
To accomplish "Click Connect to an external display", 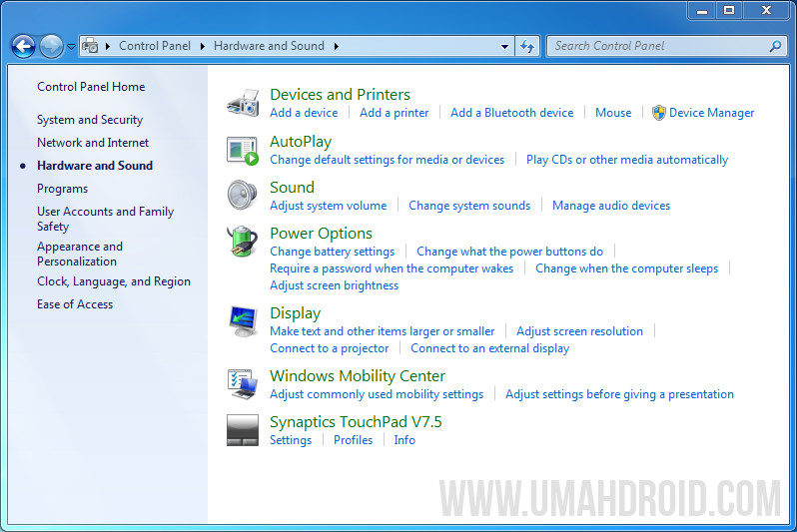I will [490, 348].
